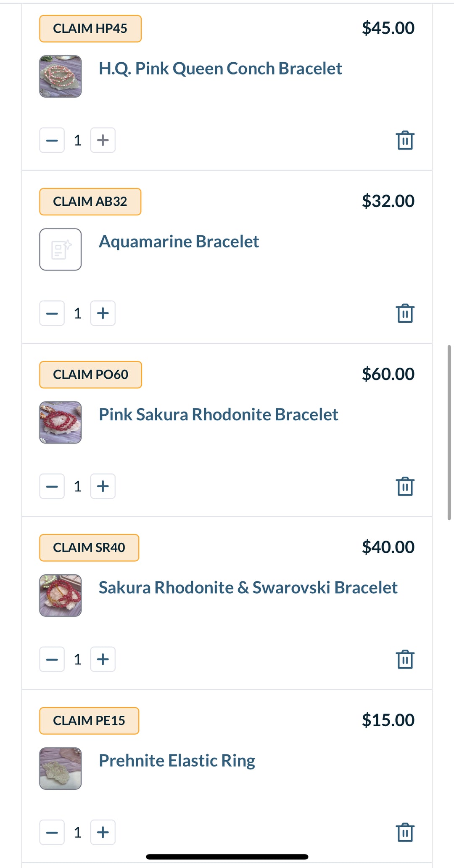
Task: Add one more Aquamarine Bracelet
Action: point(103,313)
